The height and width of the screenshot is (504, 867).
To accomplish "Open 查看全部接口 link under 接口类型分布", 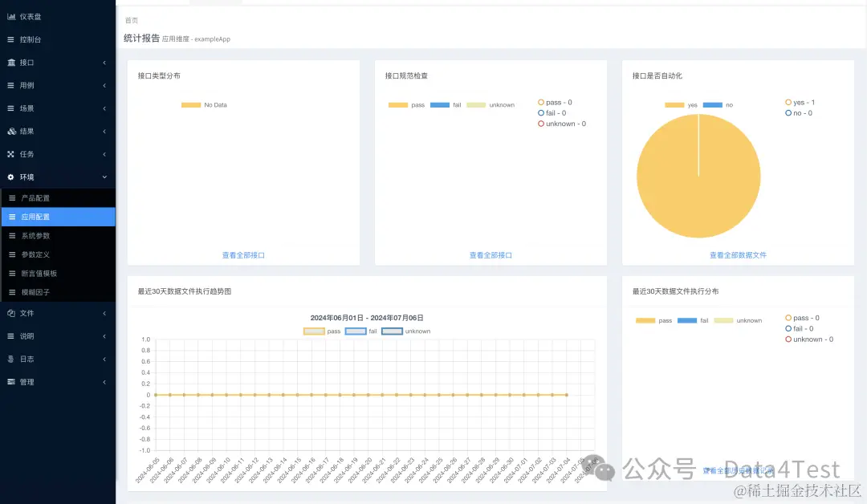I will pos(243,255).
